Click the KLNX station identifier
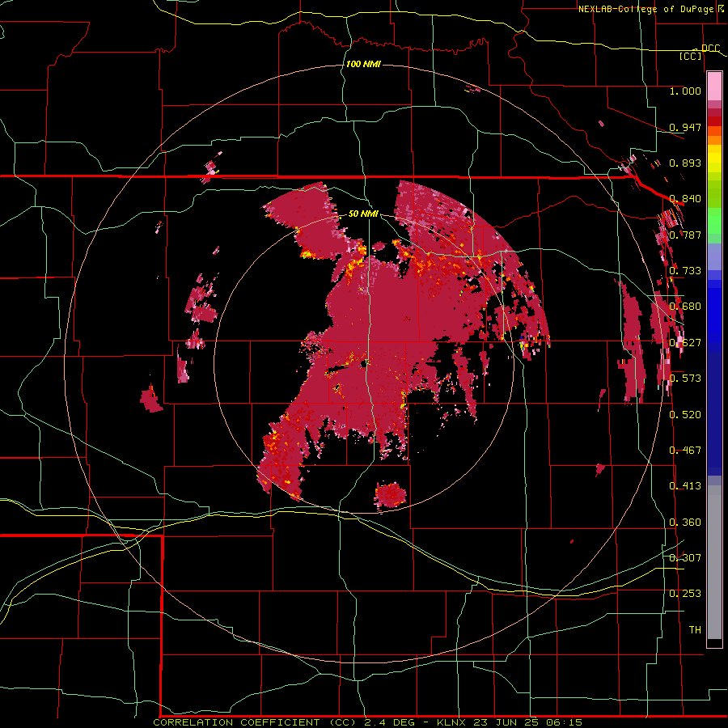This screenshot has width=728, height=728. click(453, 722)
